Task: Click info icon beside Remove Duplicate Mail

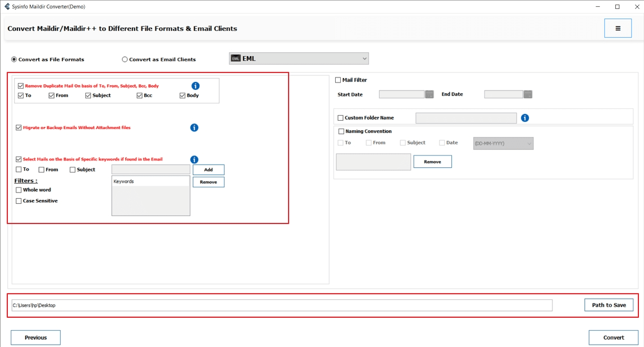Action: (x=195, y=86)
